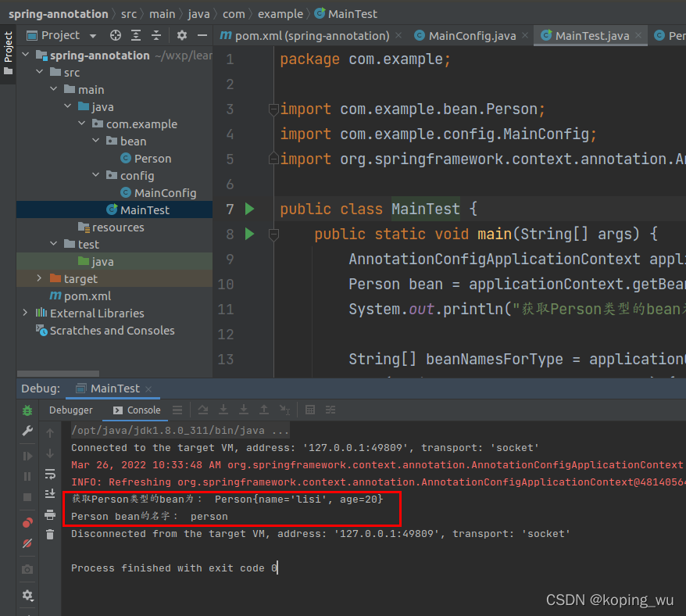Collapse the spring-annotation root node
This screenshot has width=686, height=616.
point(25,55)
